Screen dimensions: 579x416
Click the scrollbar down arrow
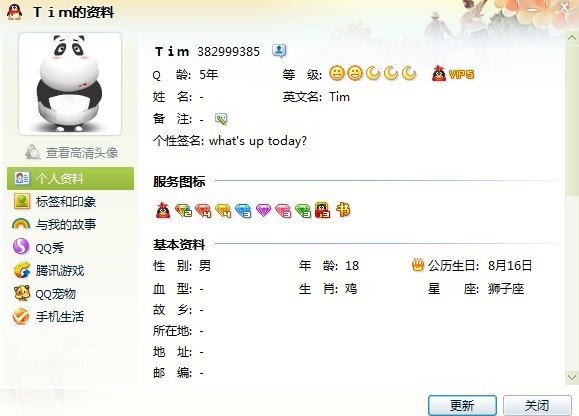pyautogui.click(x=572, y=378)
